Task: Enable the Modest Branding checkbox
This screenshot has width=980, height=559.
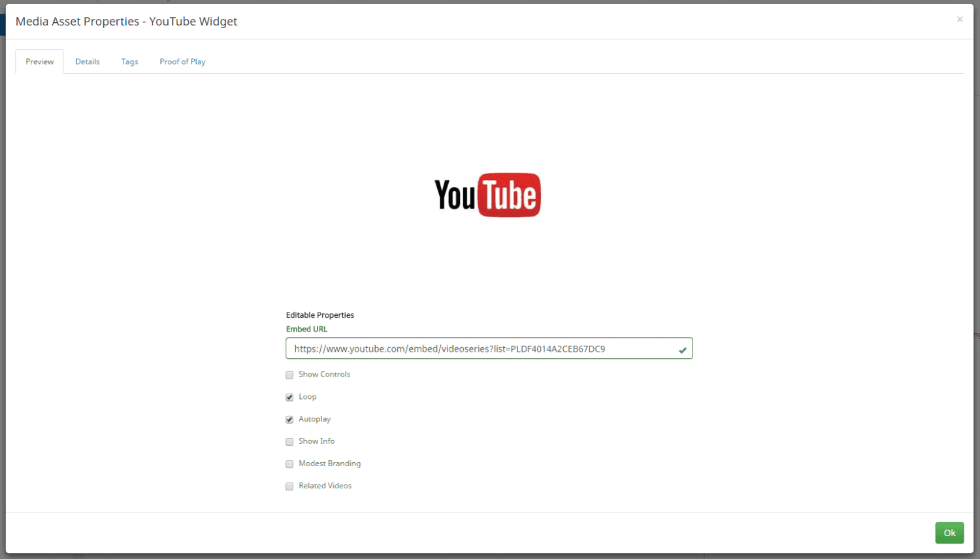Action: pyautogui.click(x=289, y=464)
